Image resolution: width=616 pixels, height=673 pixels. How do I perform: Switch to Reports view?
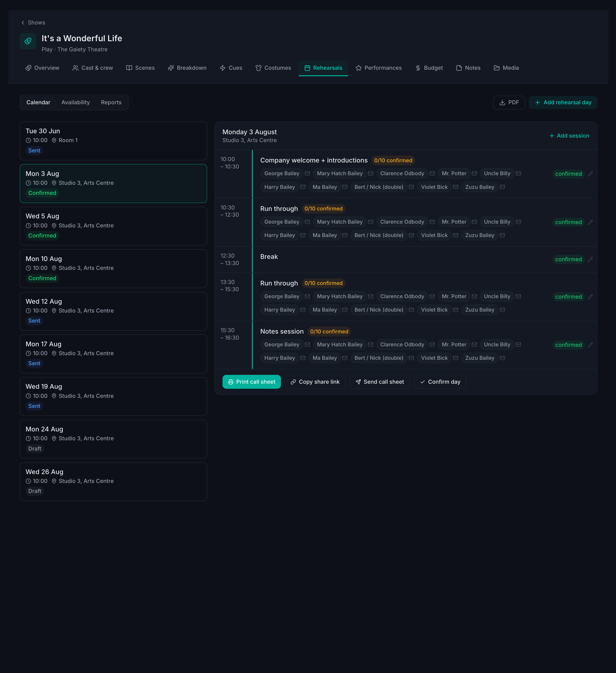(x=111, y=103)
